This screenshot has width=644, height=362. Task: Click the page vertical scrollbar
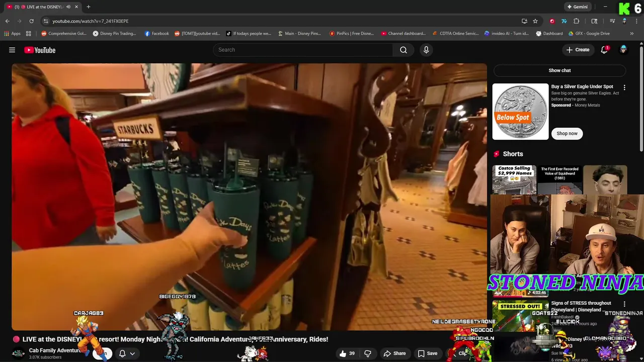641,98
